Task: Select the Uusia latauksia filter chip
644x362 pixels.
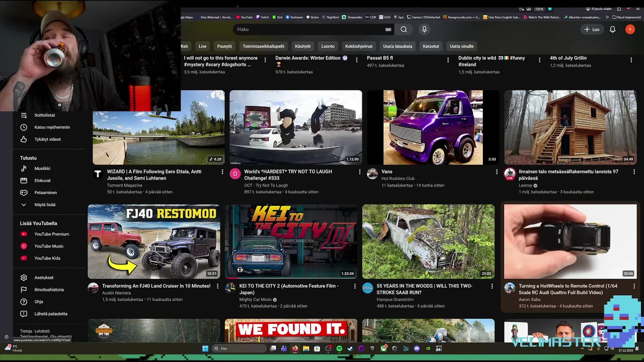Action: [397, 46]
